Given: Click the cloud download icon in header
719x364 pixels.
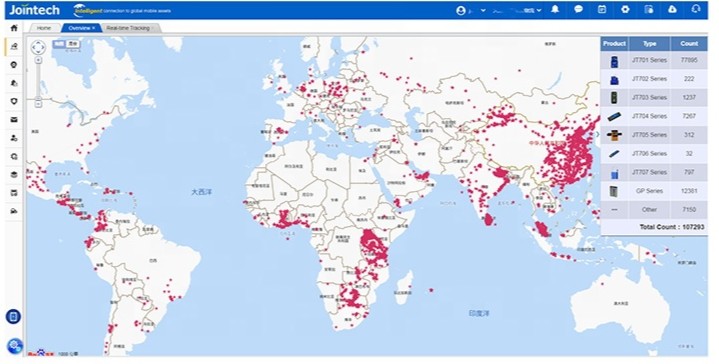Looking at the screenshot, I should coord(672,9).
